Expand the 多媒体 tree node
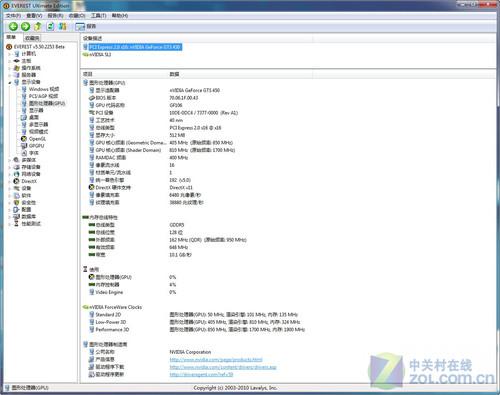The width and height of the screenshot is (500, 395). coord(9,160)
